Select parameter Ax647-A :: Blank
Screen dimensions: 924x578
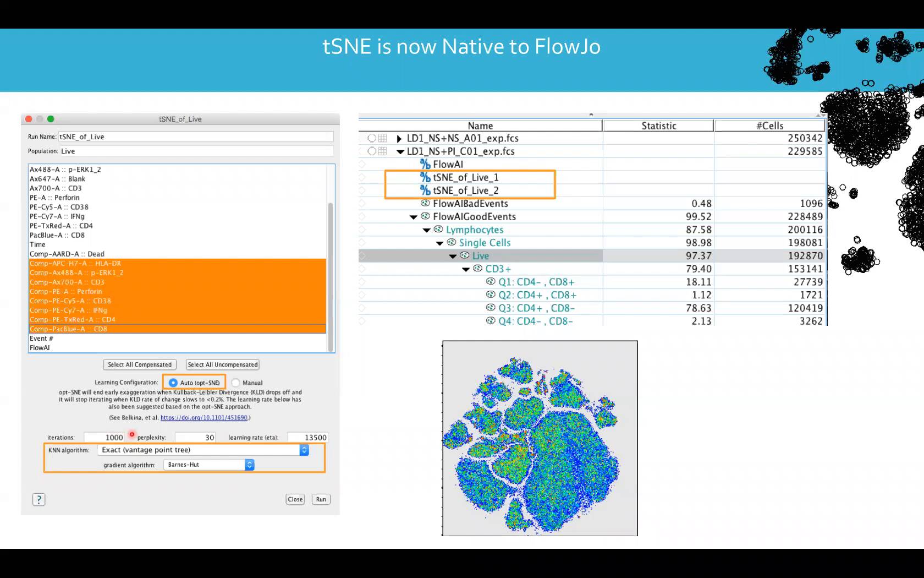point(178,179)
